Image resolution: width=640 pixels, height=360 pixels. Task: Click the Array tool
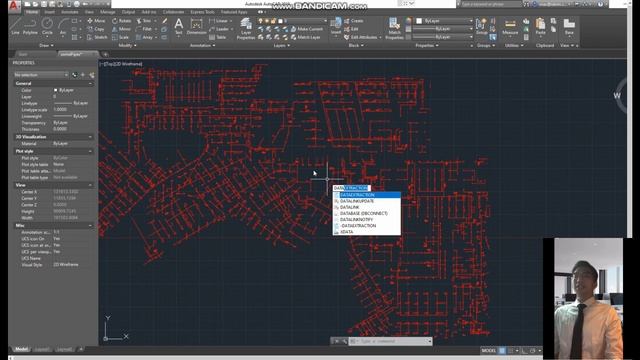[144, 37]
